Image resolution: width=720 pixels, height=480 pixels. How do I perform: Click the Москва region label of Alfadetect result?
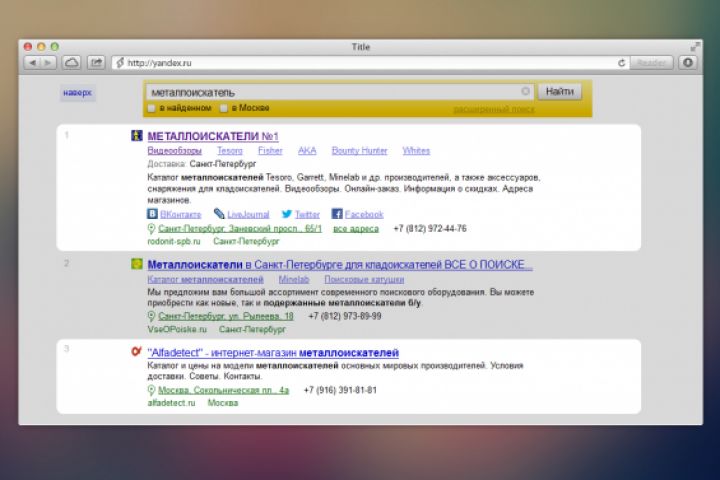223,403
